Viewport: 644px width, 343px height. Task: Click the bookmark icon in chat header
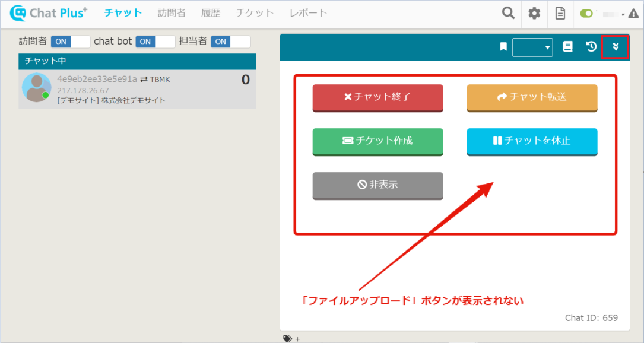pyautogui.click(x=503, y=47)
